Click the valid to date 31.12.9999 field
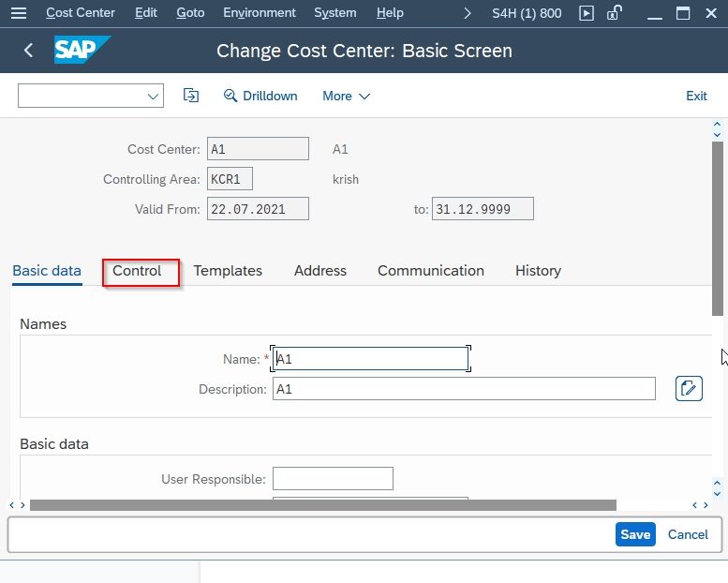The width and height of the screenshot is (728, 583). click(x=483, y=209)
